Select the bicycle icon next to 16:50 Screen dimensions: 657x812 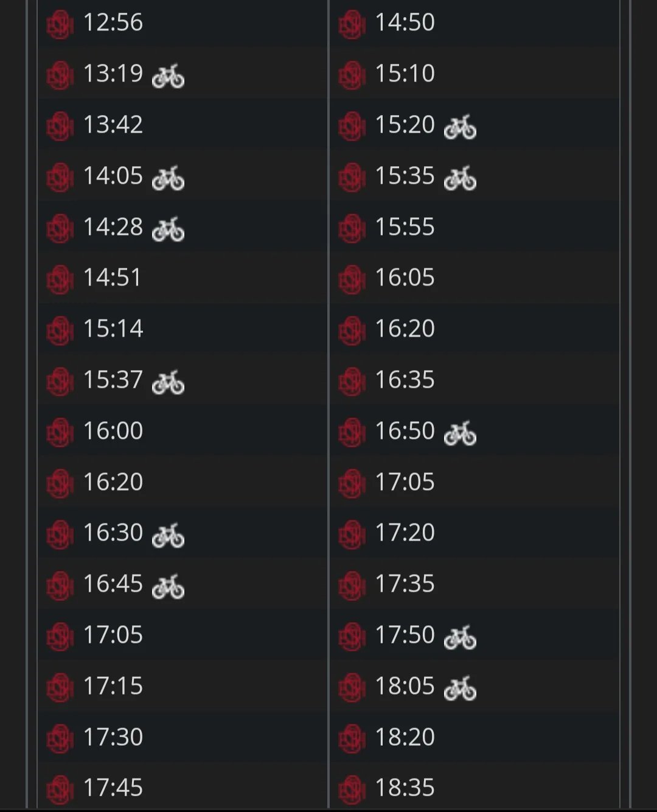(460, 433)
